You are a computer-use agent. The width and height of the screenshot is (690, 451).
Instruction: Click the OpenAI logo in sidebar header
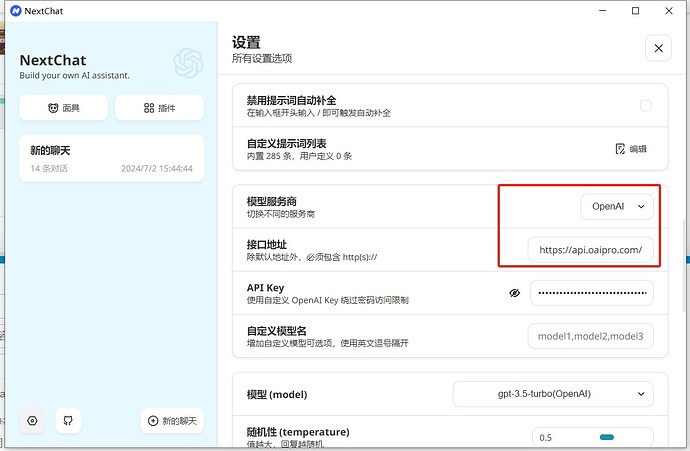click(x=188, y=63)
